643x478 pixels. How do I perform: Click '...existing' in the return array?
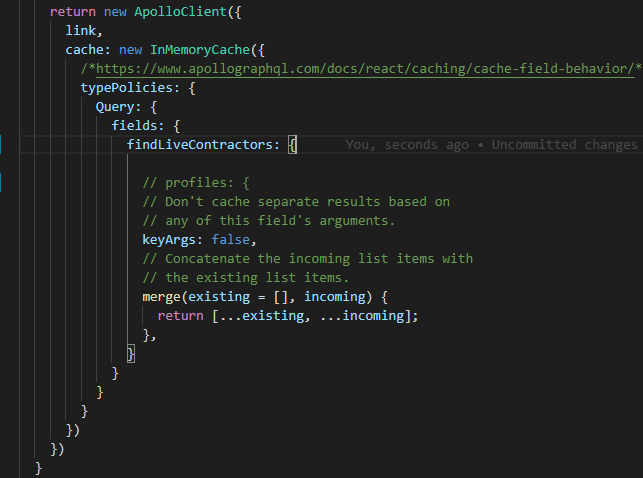tap(262, 316)
